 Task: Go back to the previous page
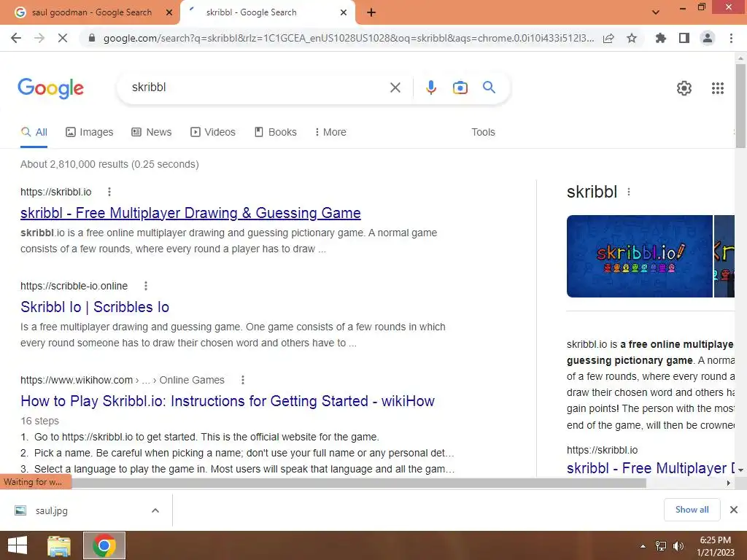pos(16,38)
